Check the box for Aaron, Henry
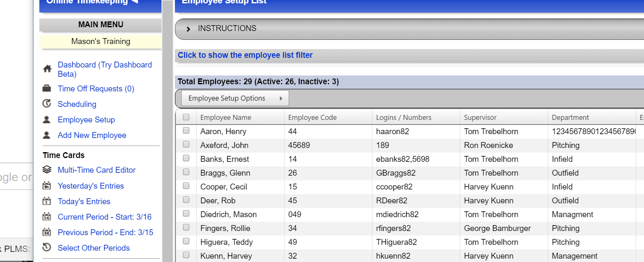The width and height of the screenshot is (644, 262). 186,131
